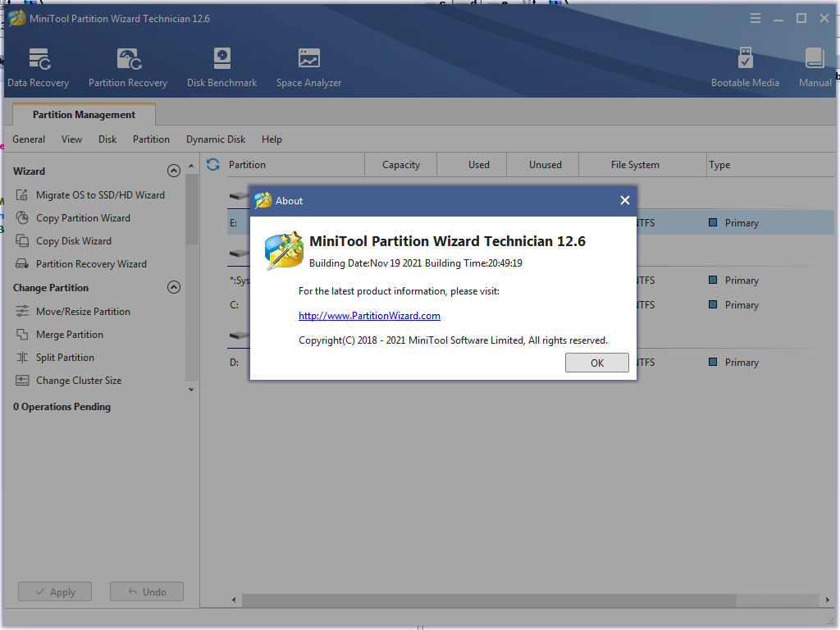Viewport: 840px width, 630px height.
Task: Open Space Analyzer
Action: [309, 67]
